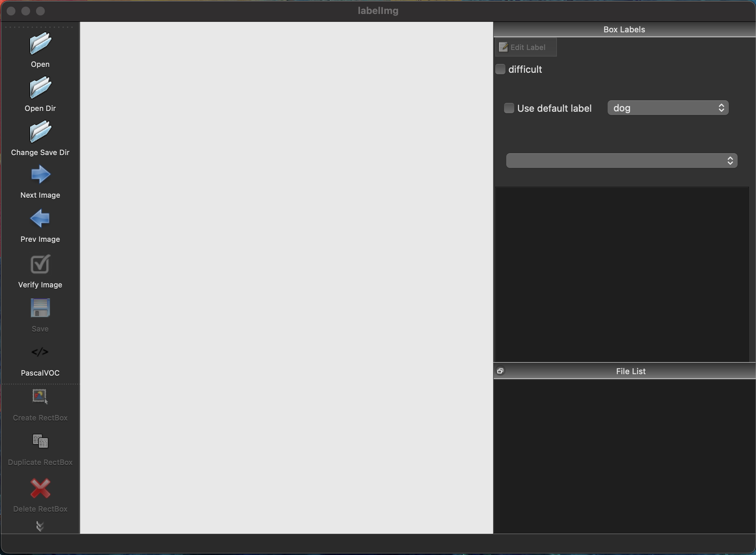
Task: Go to Next Image arrow
Action: 40,175
